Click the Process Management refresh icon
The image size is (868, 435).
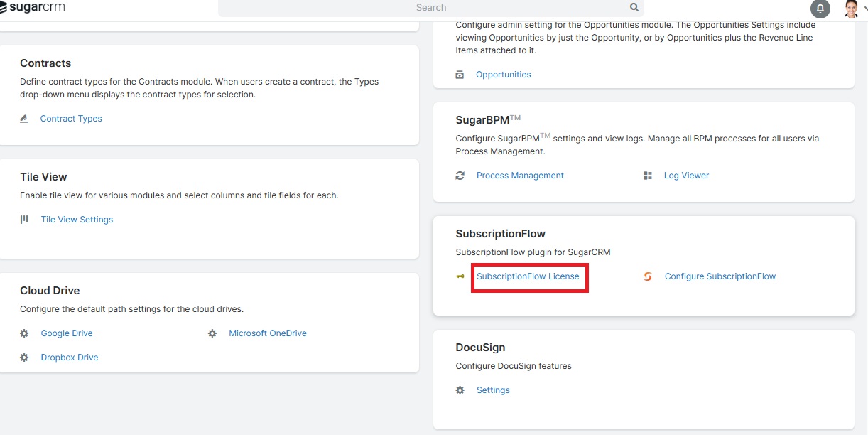pos(460,175)
